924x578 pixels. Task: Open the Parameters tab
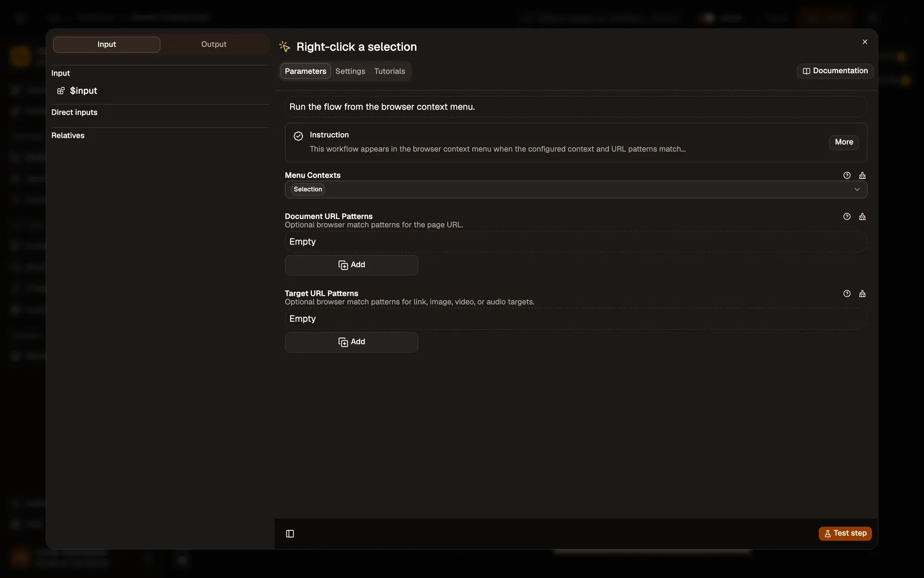[x=305, y=71]
